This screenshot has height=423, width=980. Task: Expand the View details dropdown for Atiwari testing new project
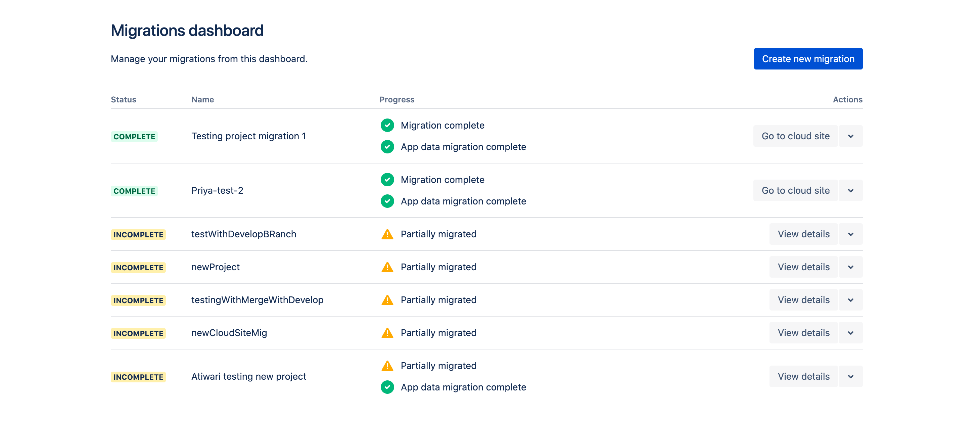click(x=851, y=376)
